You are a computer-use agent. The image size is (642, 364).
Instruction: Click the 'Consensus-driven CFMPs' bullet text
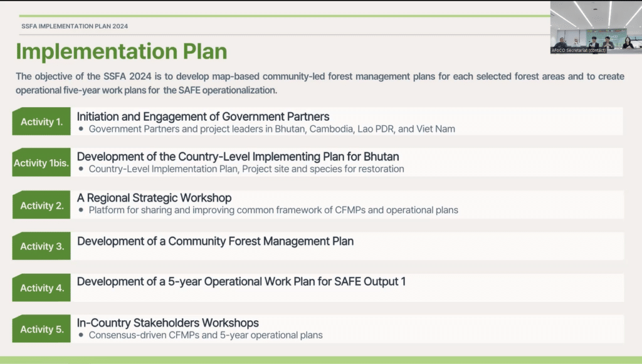click(x=205, y=335)
